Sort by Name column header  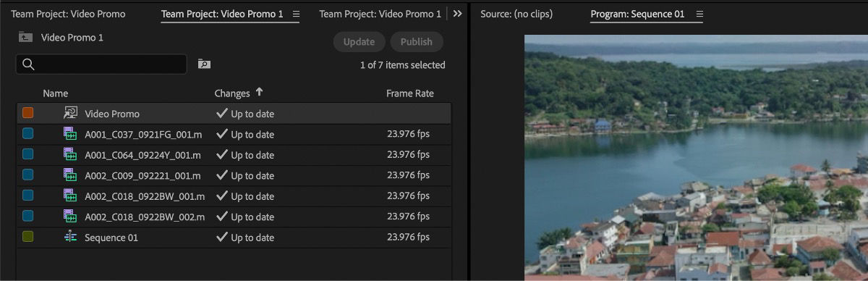(x=55, y=93)
